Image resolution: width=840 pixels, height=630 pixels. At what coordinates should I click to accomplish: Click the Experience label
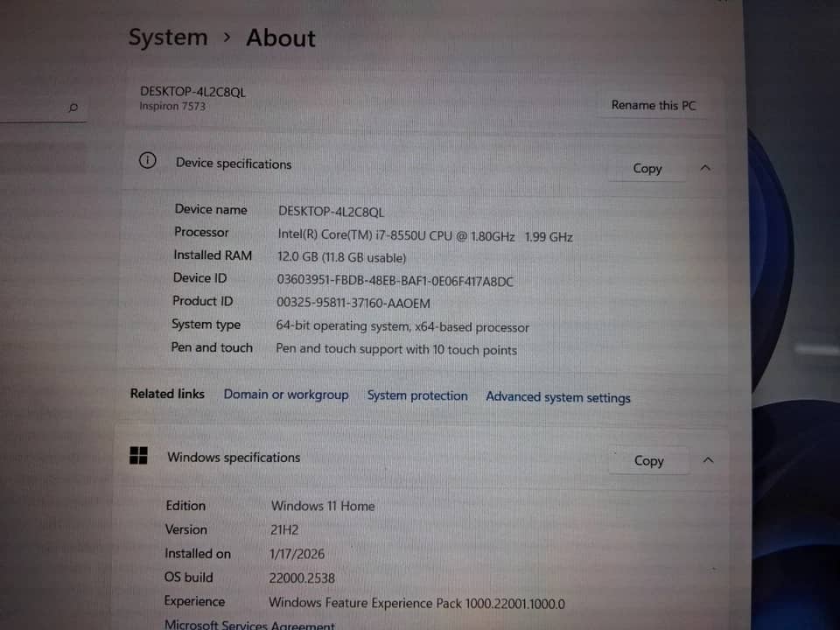pos(194,602)
